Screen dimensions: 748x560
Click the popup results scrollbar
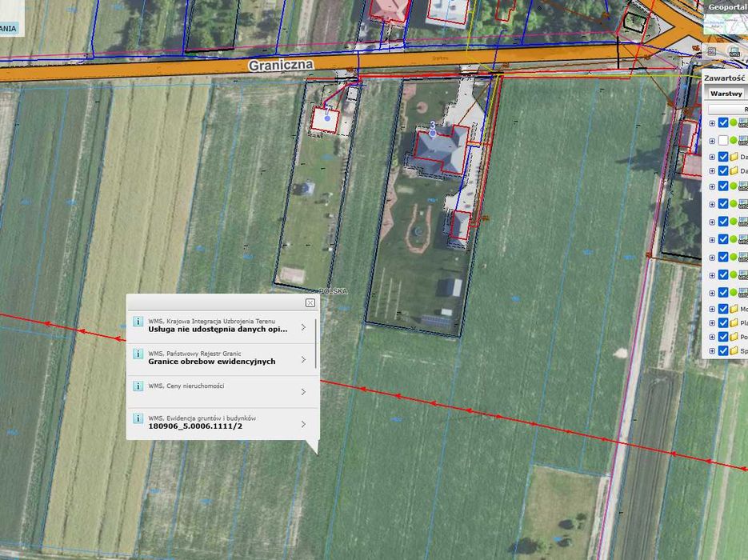[x=316, y=343]
